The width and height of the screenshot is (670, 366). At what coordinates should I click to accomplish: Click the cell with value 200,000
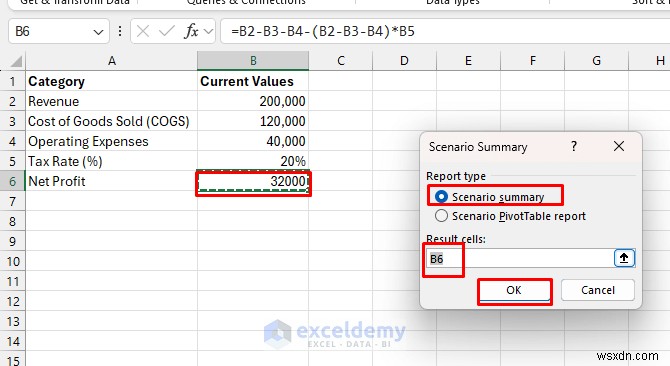[253, 101]
